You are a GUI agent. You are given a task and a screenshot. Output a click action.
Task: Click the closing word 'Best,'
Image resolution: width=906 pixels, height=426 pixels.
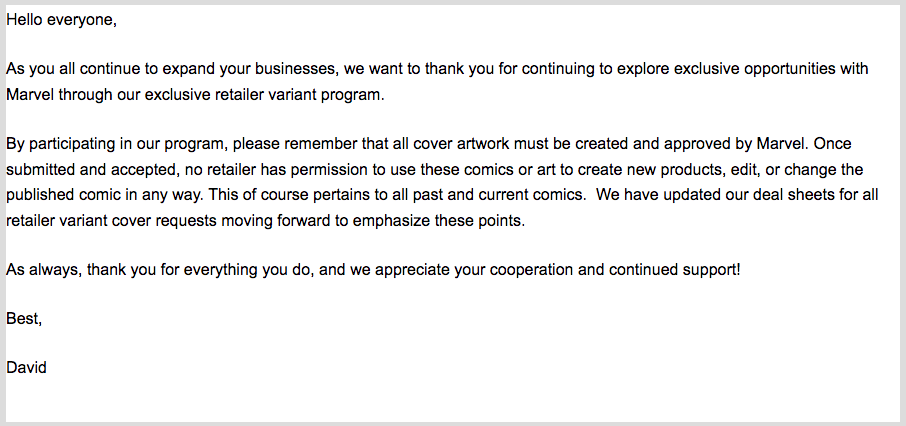(x=24, y=318)
